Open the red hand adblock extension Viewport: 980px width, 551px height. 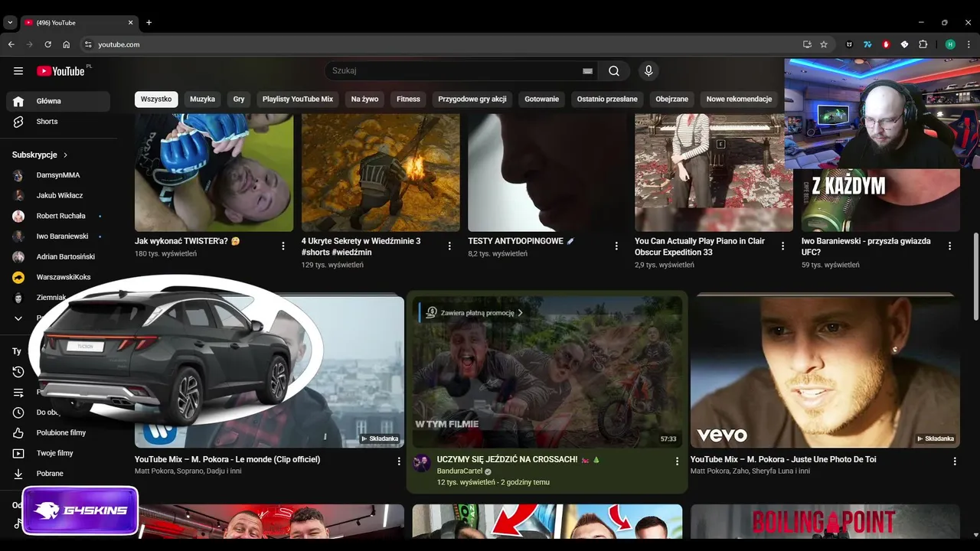click(x=886, y=44)
